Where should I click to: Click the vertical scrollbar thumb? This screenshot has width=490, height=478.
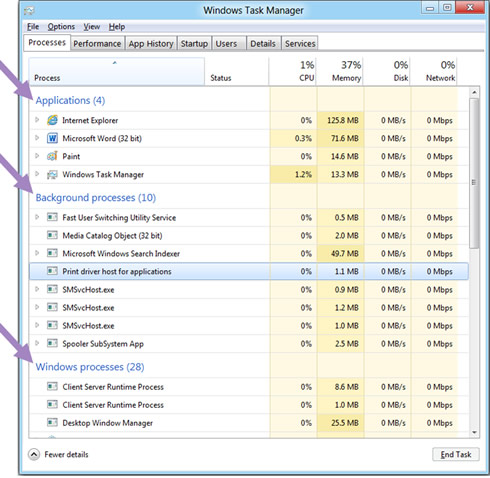(x=474, y=173)
